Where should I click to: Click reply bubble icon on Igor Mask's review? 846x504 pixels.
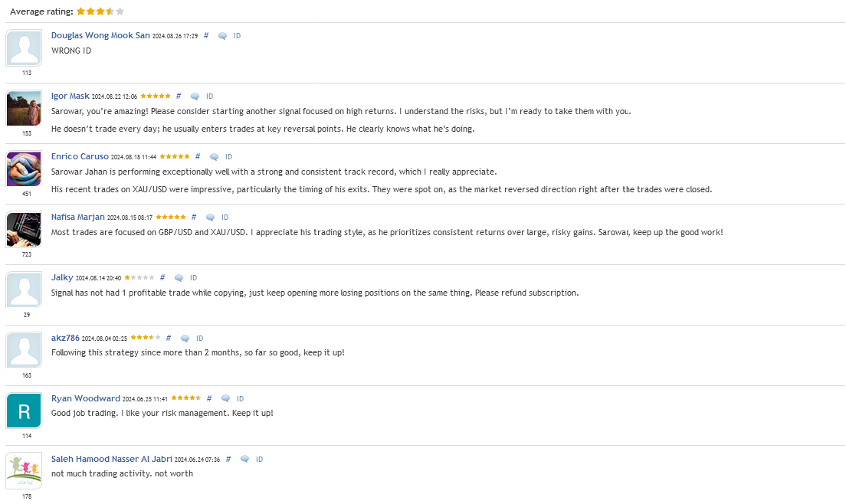tap(195, 97)
